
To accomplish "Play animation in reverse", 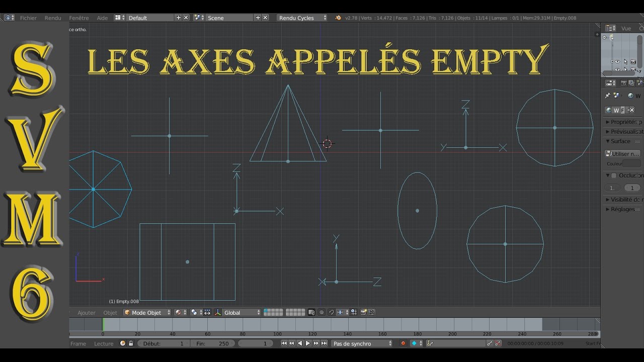I will [300, 343].
